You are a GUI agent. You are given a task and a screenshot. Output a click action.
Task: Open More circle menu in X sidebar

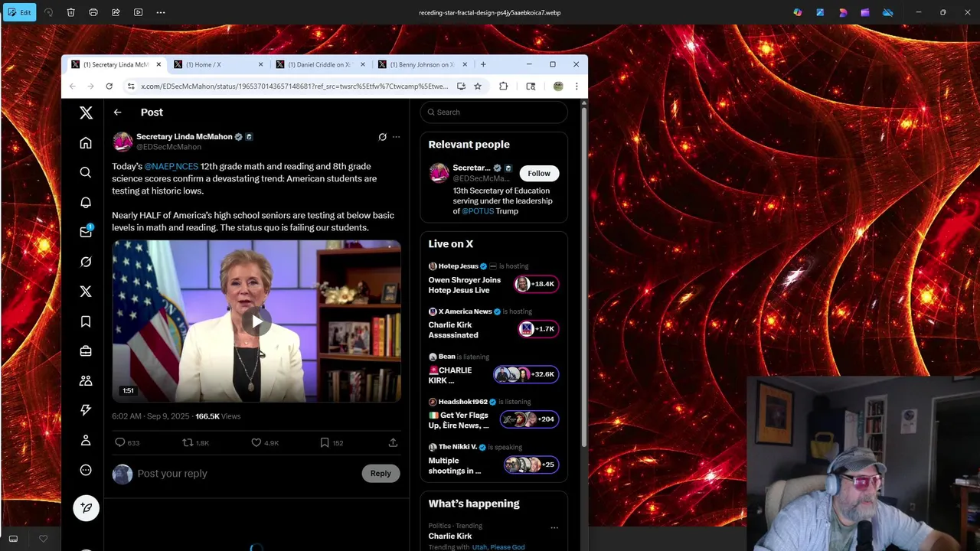point(86,470)
